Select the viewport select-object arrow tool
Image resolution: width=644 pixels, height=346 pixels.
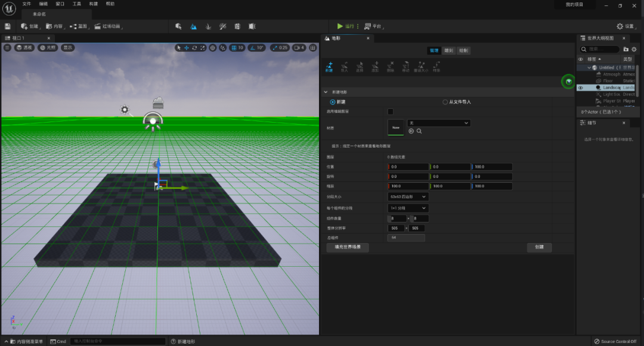pos(179,48)
